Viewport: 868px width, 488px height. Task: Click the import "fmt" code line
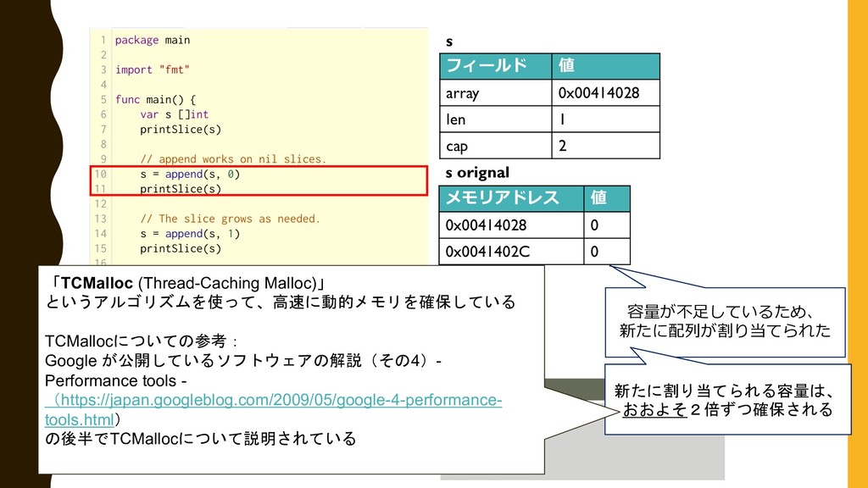[153, 69]
